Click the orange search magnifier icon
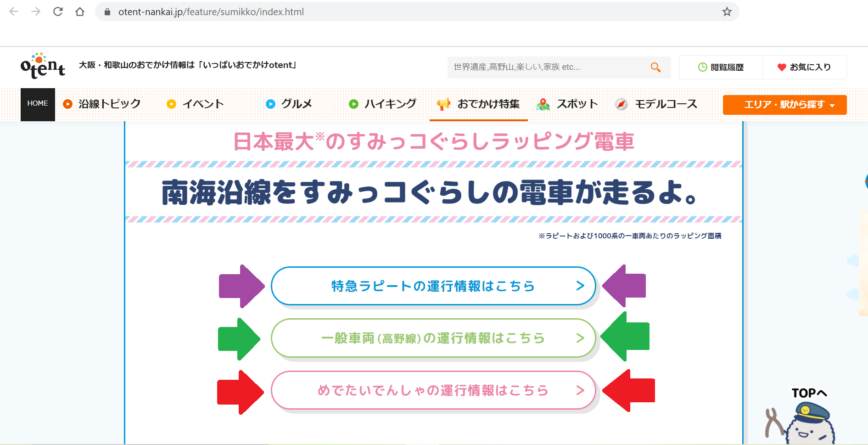Screen dimensions: 868x445 click(x=655, y=67)
